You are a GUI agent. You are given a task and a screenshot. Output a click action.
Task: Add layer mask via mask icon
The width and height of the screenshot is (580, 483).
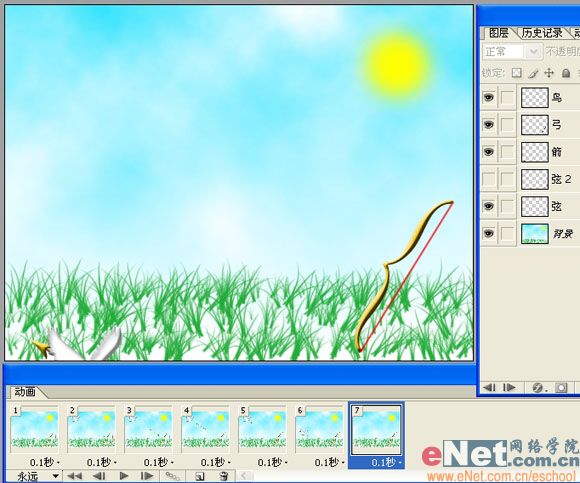[561, 388]
